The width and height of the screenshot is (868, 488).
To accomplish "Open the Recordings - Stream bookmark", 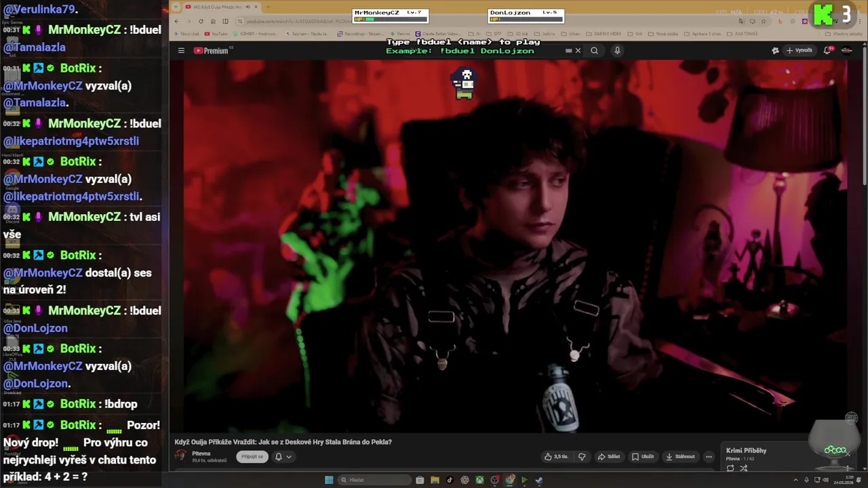I will (361, 34).
